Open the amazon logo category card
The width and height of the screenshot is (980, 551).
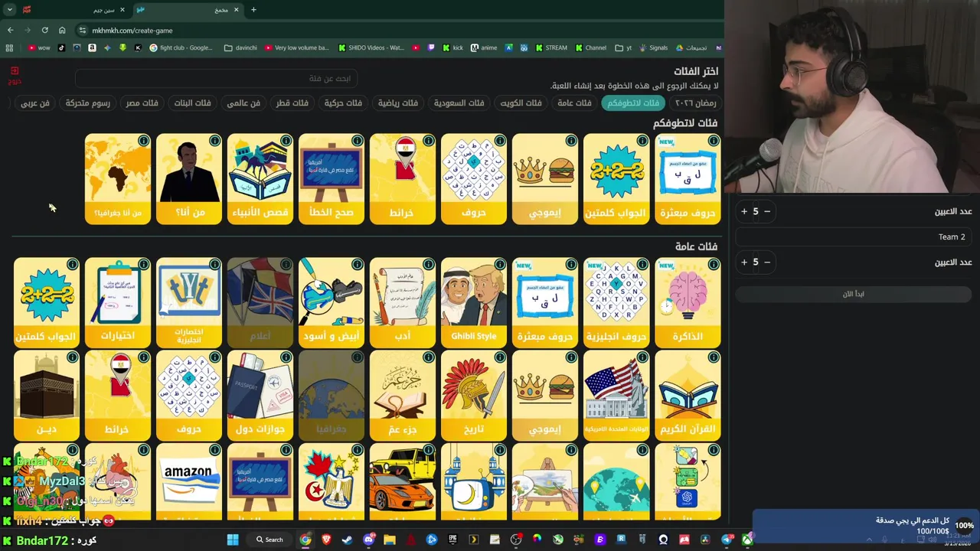click(x=188, y=482)
